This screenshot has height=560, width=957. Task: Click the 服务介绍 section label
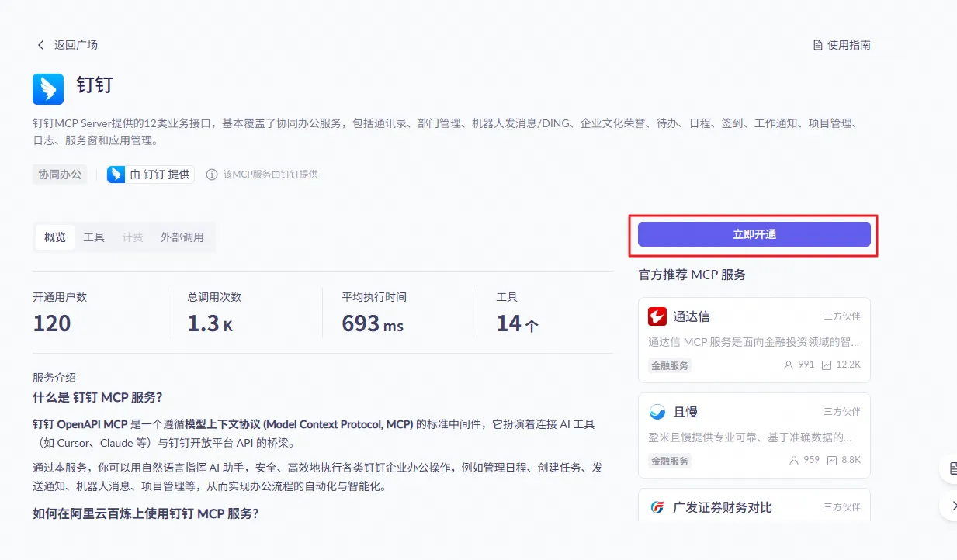[x=54, y=378]
